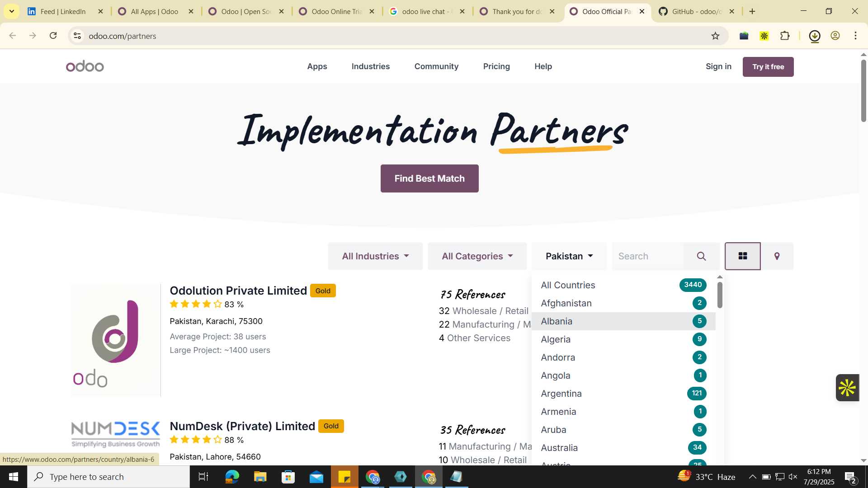The image size is (868, 488).
Task: Select Albania from country list
Action: pos(623,321)
